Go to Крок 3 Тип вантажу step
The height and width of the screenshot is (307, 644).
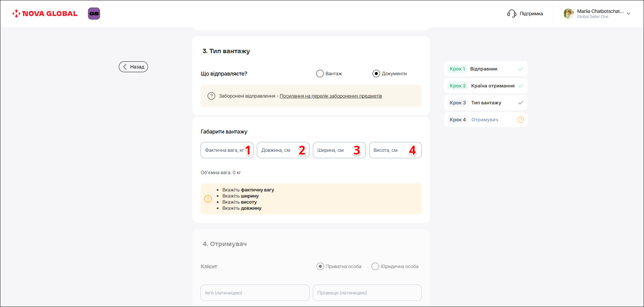[x=485, y=103]
